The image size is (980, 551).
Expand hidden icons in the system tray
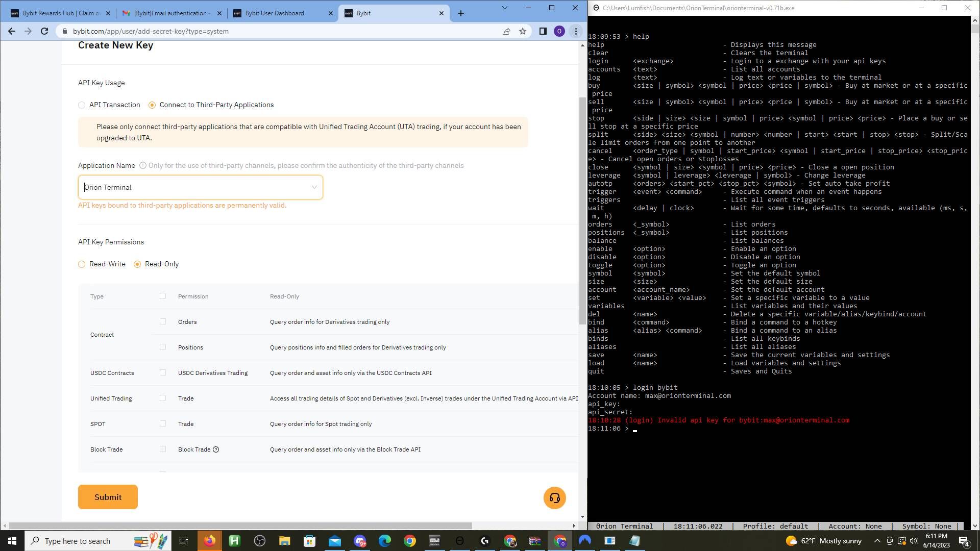click(876, 541)
